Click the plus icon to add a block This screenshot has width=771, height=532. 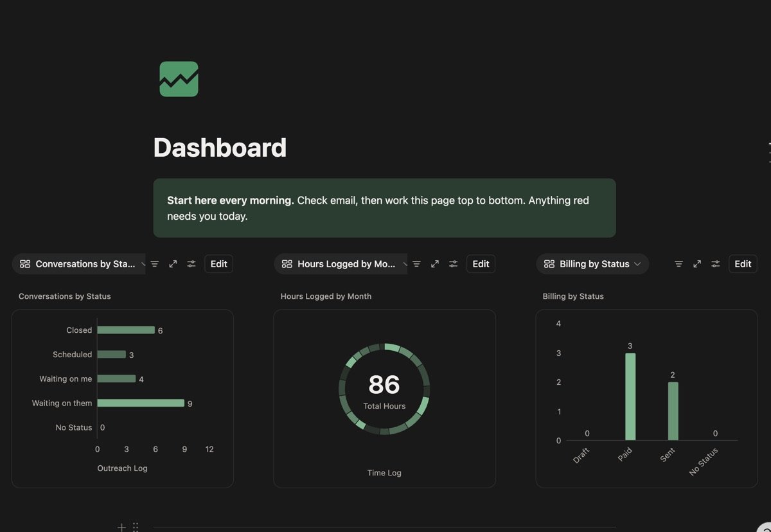coord(121,528)
